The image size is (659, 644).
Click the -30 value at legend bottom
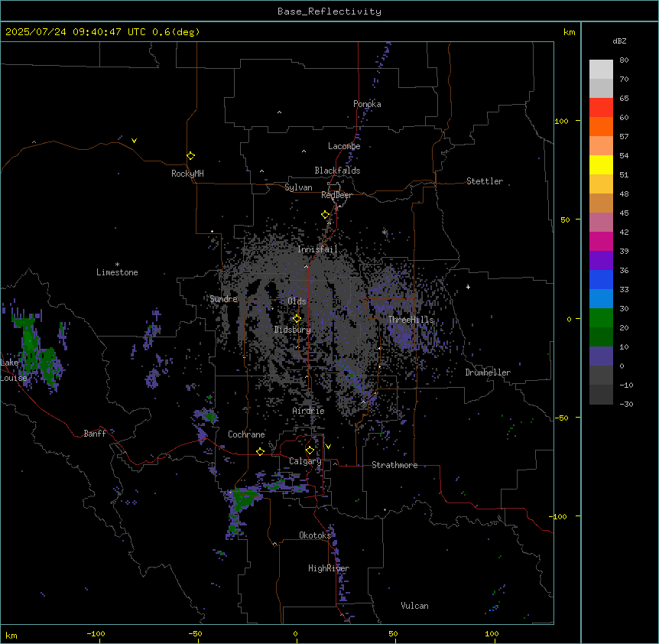[x=626, y=404]
